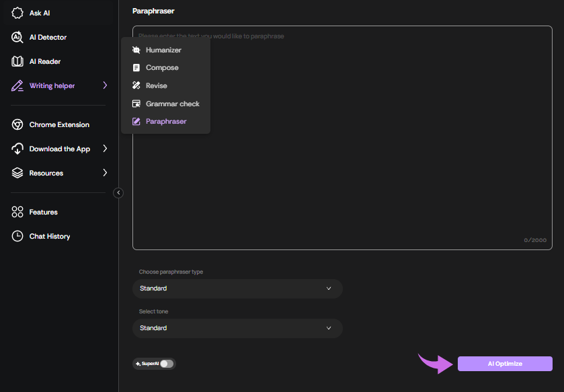
Task: Open the AI Detector tool
Action: pyautogui.click(x=17, y=37)
